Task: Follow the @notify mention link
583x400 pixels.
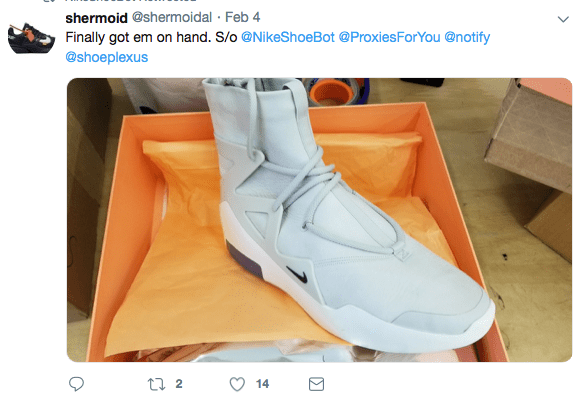Action: 467,37
